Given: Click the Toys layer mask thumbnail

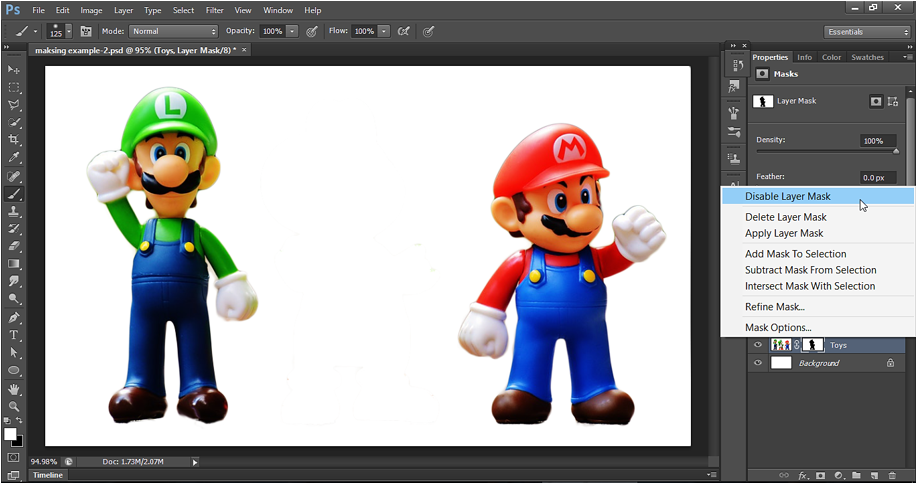Looking at the screenshot, I should 813,345.
